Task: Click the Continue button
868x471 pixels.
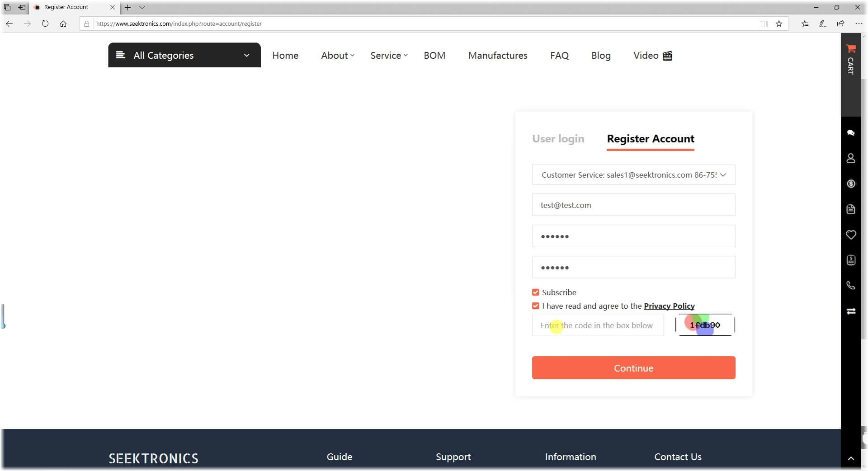Action: (x=633, y=368)
